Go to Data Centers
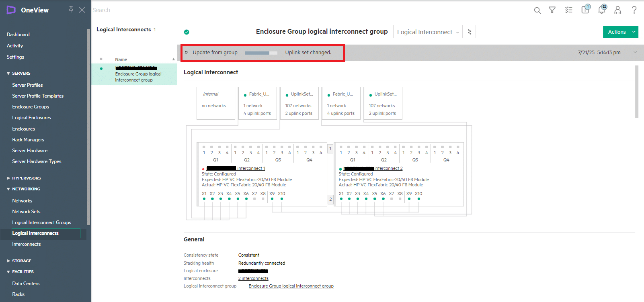 (x=26, y=284)
